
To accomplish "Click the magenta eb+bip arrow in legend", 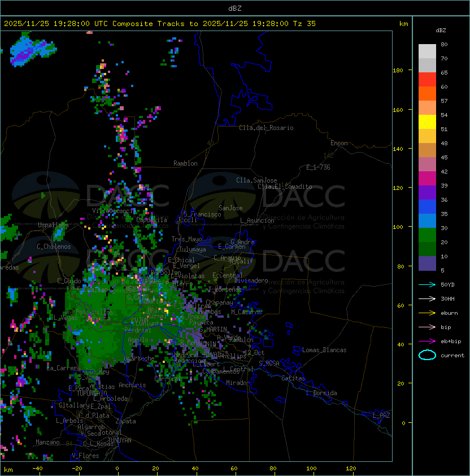I will click(427, 341).
